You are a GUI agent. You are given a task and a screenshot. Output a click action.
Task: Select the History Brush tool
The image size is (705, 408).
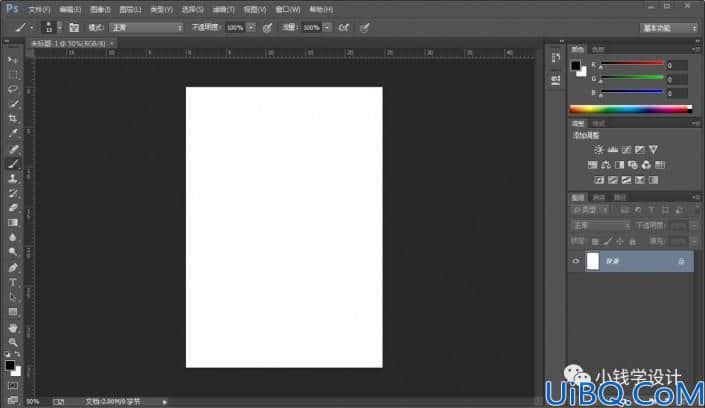[13, 193]
